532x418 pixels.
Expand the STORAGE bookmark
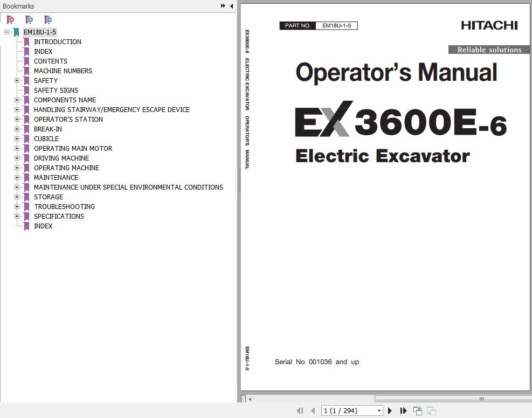17,197
